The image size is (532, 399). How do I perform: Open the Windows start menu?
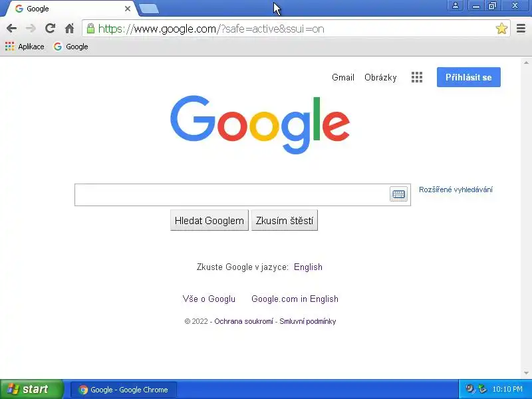click(x=31, y=389)
